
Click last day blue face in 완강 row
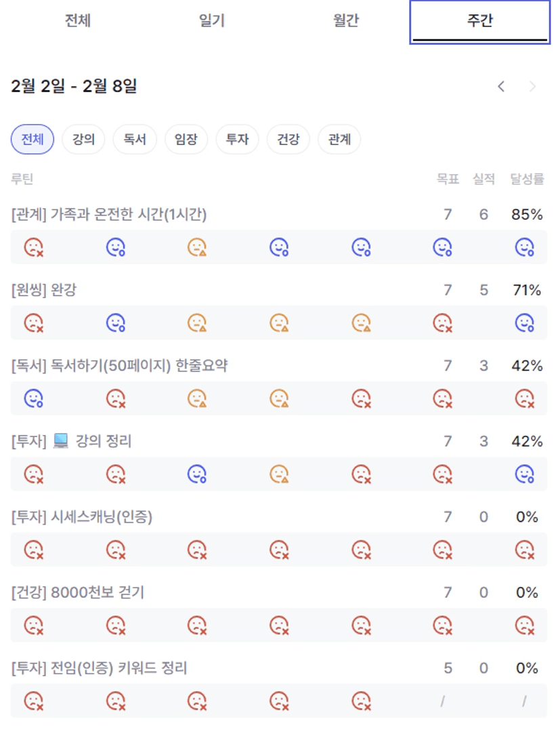tap(525, 323)
